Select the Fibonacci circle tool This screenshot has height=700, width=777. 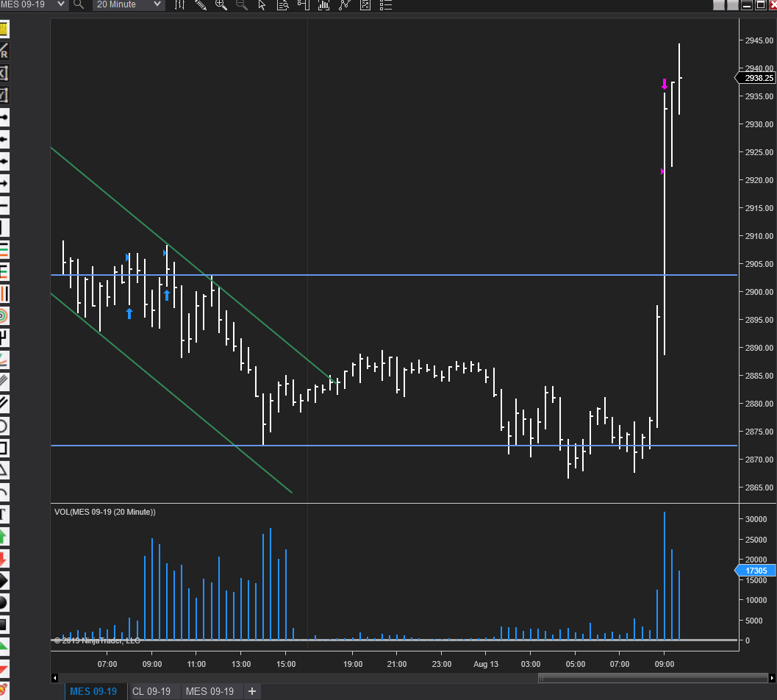click(x=4, y=315)
